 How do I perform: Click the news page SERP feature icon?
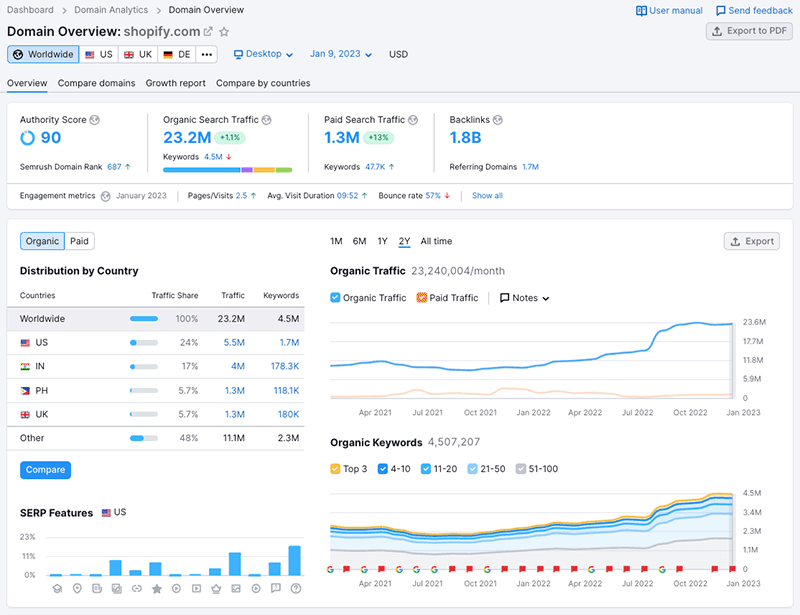click(x=97, y=589)
